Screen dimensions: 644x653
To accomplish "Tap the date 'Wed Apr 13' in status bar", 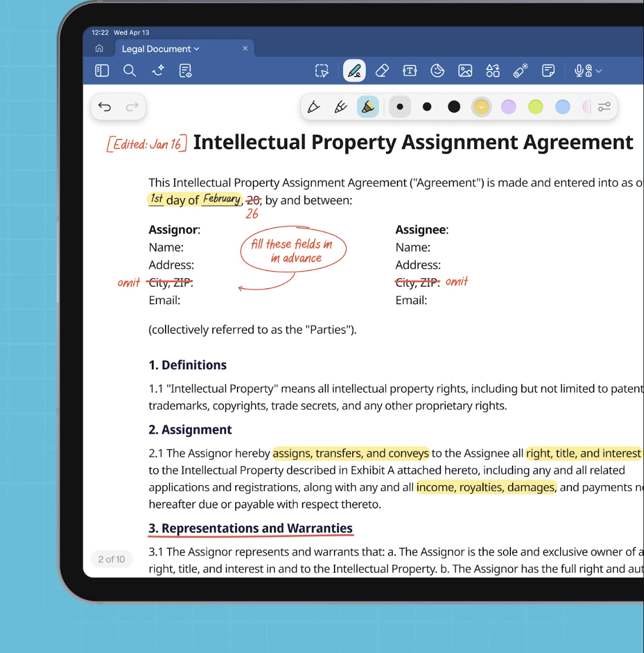I will 131,33.
